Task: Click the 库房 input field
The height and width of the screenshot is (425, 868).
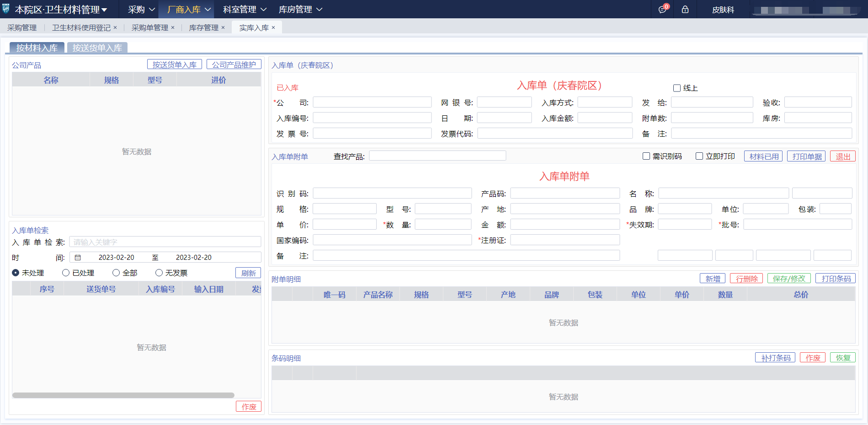Action: pos(818,118)
